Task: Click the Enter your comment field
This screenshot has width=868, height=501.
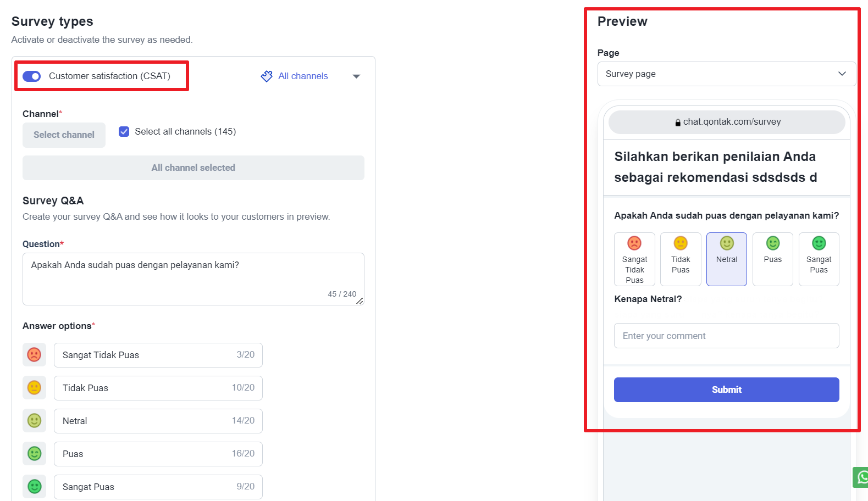Action: (726, 336)
